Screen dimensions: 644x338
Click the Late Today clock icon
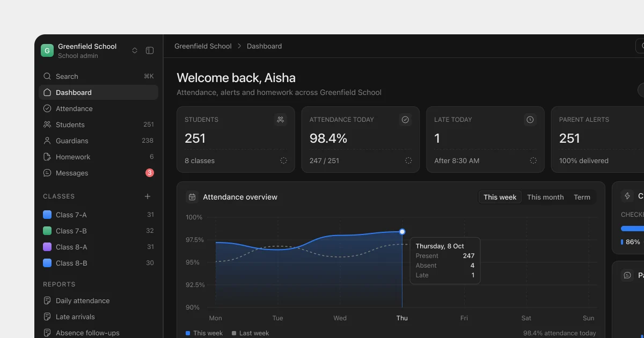click(530, 120)
